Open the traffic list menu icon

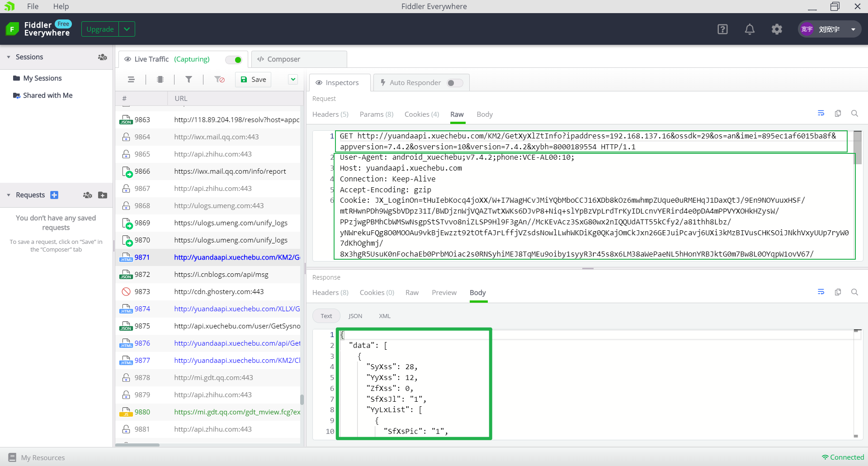[x=131, y=80]
